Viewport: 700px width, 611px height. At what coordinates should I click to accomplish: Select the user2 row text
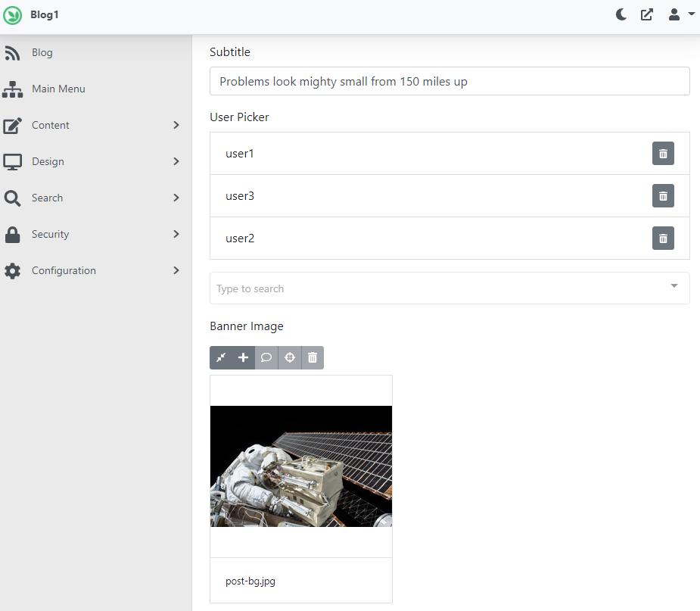click(x=240, y=238)
